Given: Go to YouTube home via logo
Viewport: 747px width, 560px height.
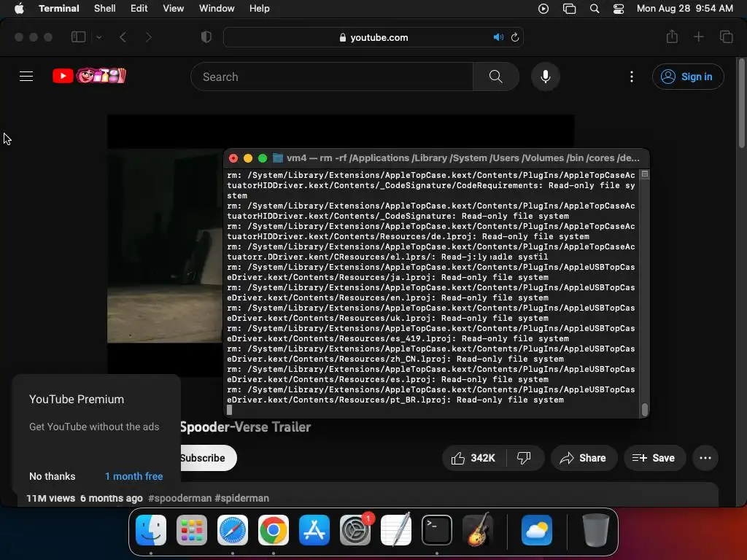Looking at the screenshot, I should pyautogui.click(x=89, y=76).
